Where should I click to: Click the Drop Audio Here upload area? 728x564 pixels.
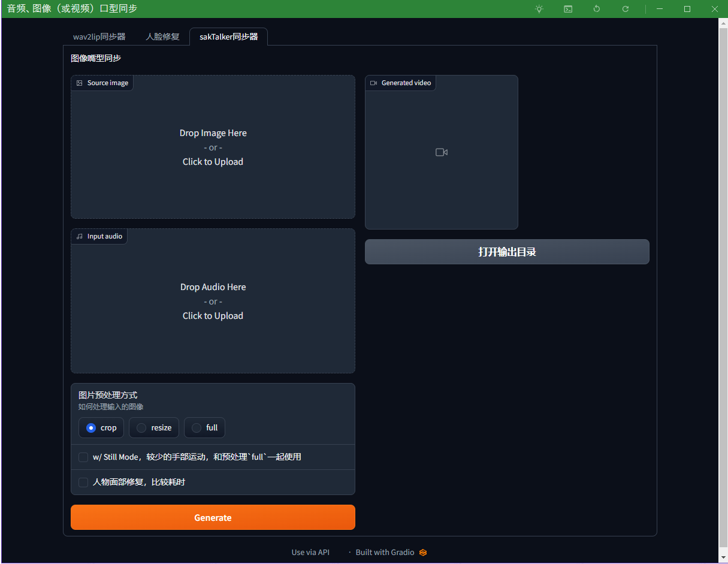click(x=213, y=301)
